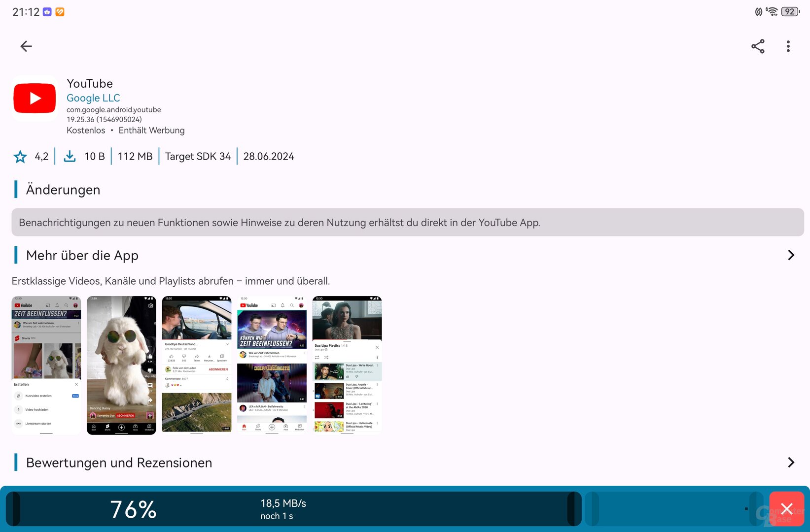Open the Dua Lipa Playlist screenshot

click(x=347, y=365)
